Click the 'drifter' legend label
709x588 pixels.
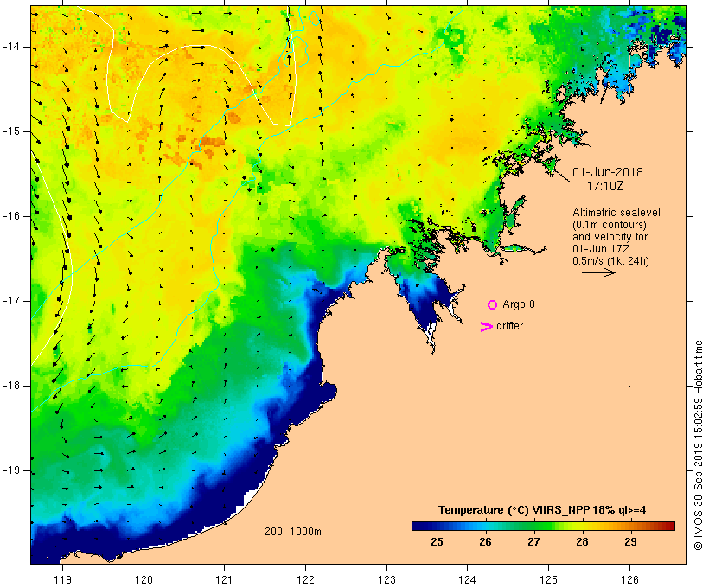(509, 326)
